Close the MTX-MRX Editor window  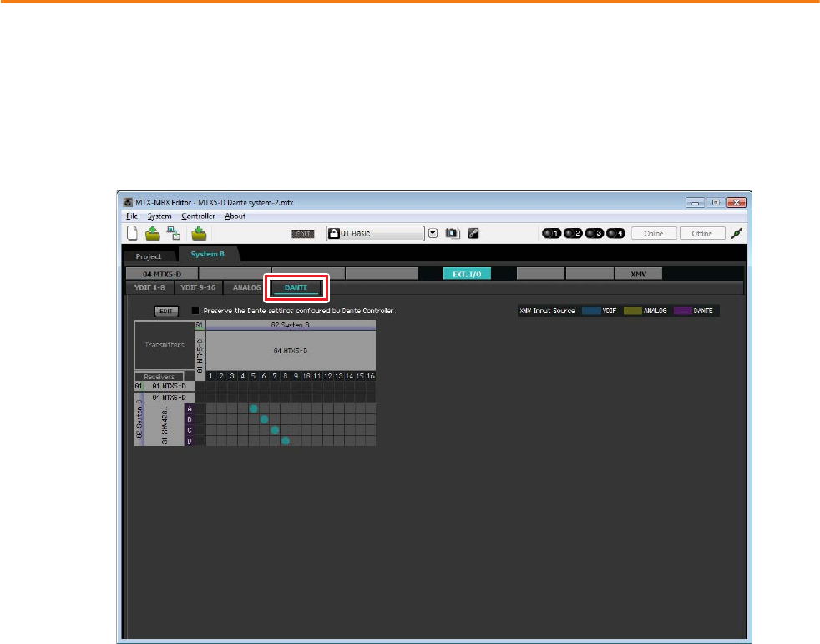(x=736, y=202)
